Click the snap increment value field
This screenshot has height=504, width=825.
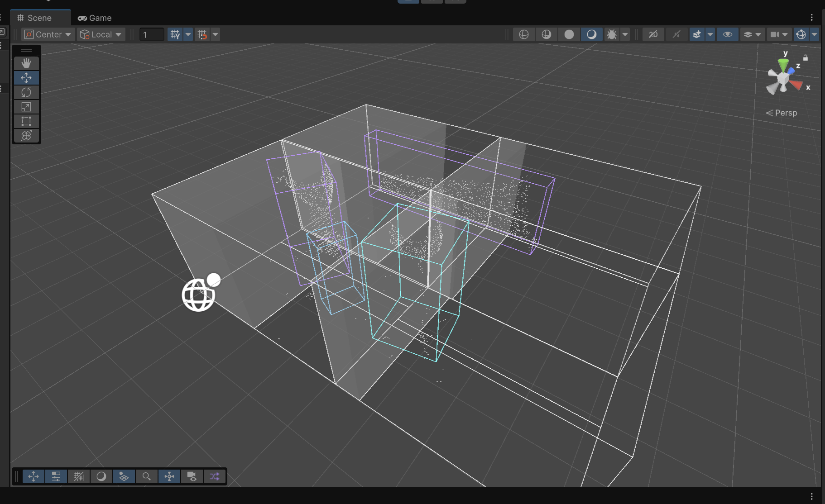click(x=151, y=34)
